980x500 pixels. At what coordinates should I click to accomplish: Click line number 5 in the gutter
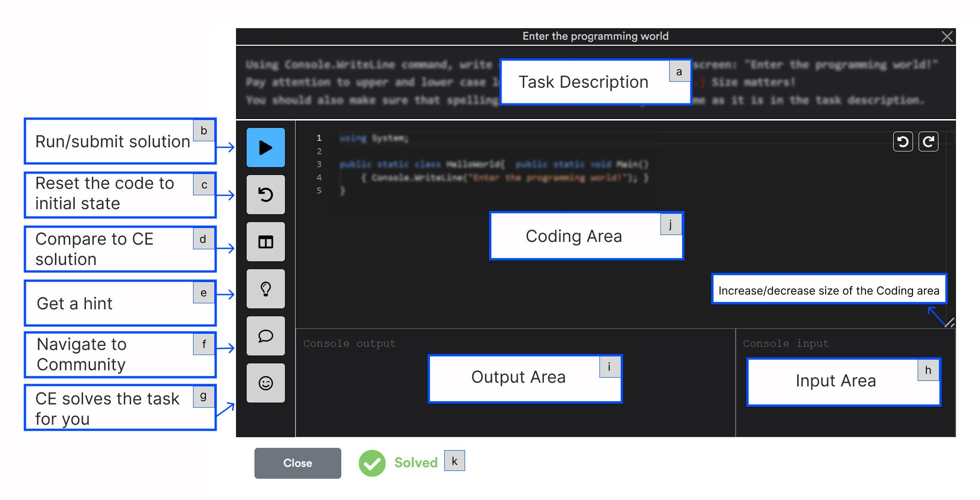tap(319, 190)
